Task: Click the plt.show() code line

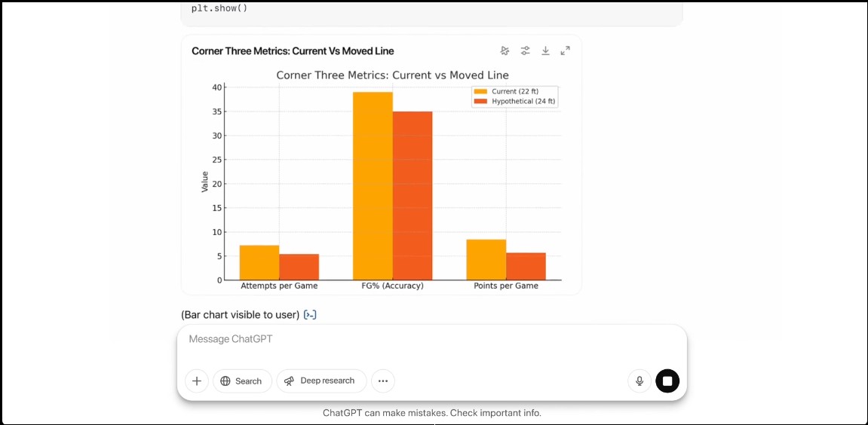Action: [x=219, y=8]
